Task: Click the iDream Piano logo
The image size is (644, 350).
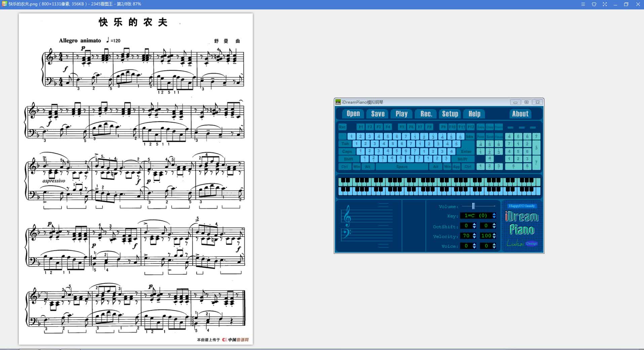Action: tap(522, 223)
